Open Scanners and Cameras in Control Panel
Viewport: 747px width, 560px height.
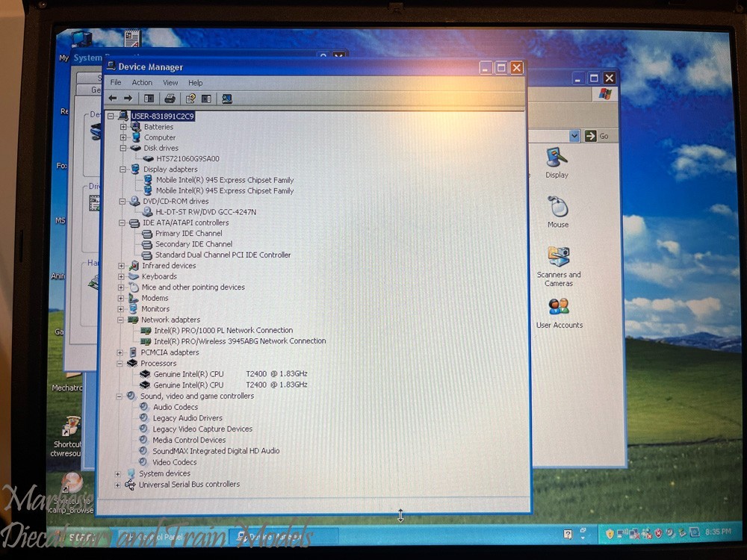(558, 267)
